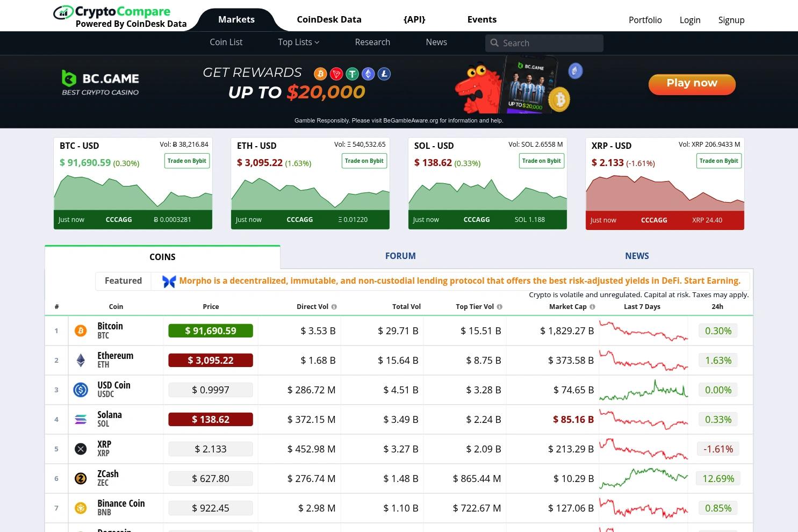The width and height of the screenshot is (798, 532).
Task: Click Trade on Bybit in SOL card
Action: (542, 161)
